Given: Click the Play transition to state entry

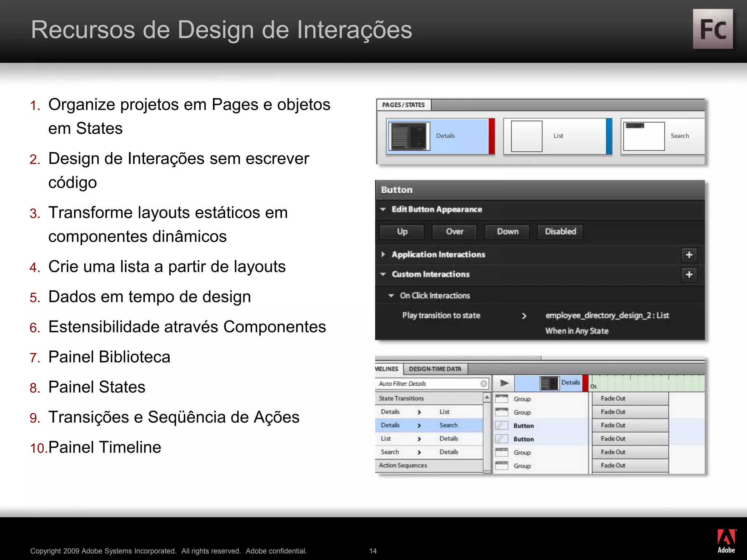Looking at the screenshot, I should [441, 315].
